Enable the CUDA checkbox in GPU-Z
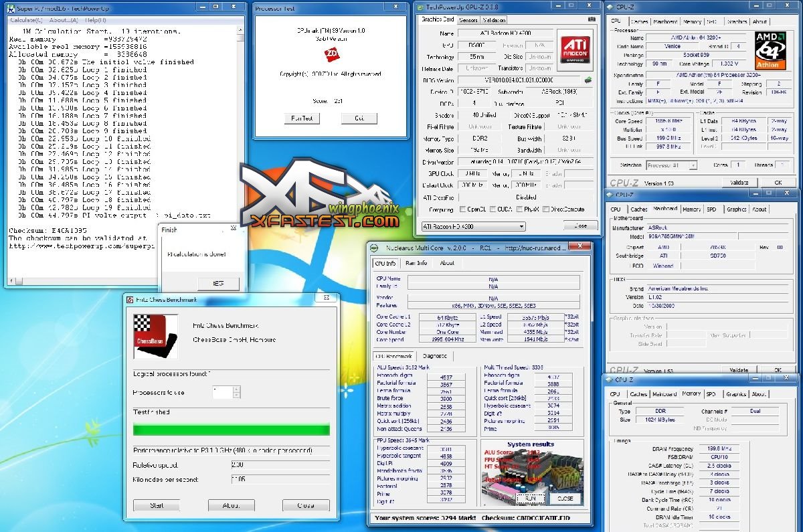 click(493, 209)
